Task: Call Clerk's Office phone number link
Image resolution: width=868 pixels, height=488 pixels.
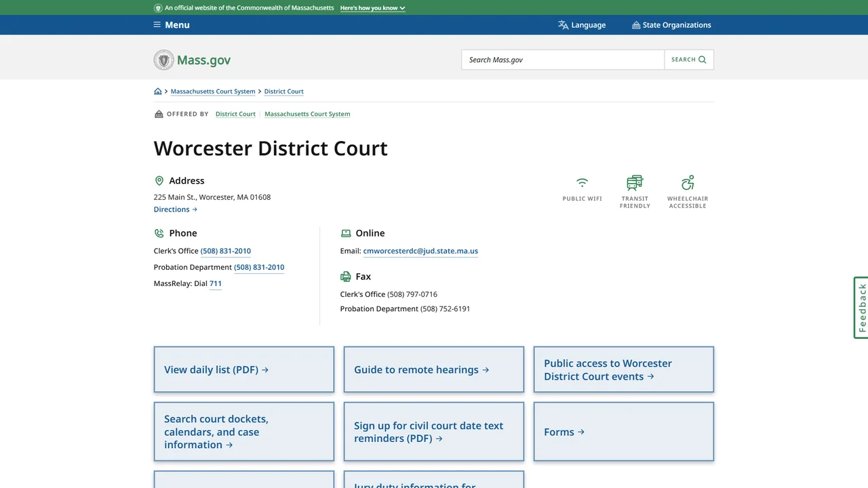Action: click(x=226, y=251)
